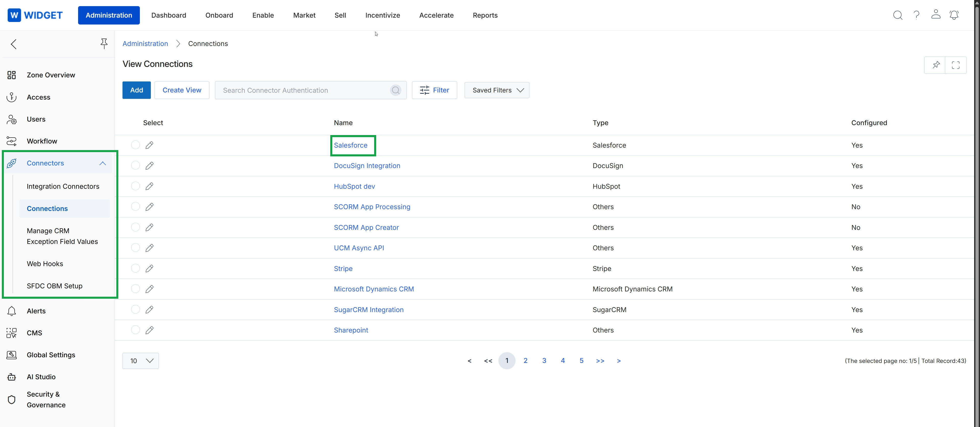
Task: Open the Reports tab
Action: 485,15
